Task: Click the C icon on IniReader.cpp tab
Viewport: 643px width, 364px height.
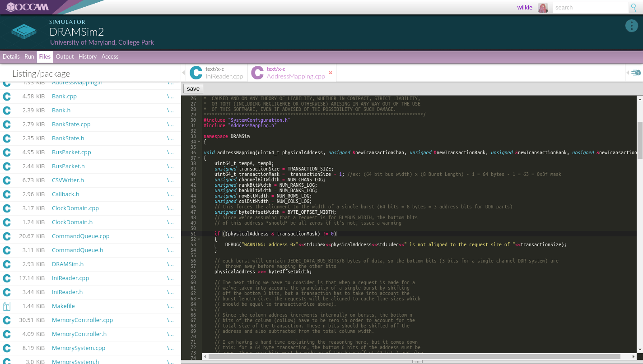Action: [196, 73]
